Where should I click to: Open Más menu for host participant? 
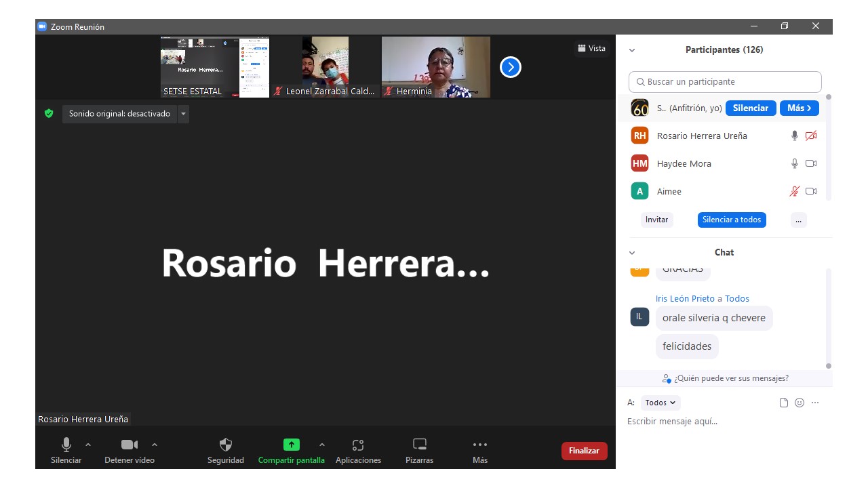[x=799, y=108]
